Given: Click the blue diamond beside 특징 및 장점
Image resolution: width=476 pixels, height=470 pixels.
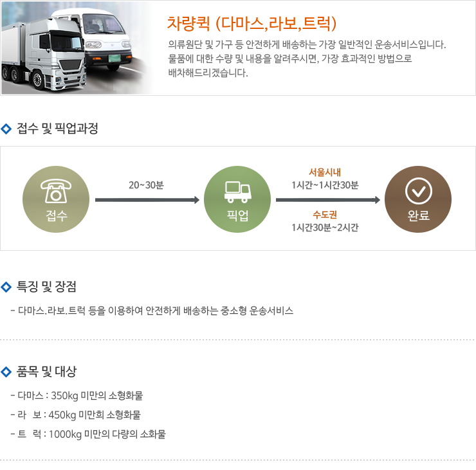Looking at the screenshot, I should [6, 287].
